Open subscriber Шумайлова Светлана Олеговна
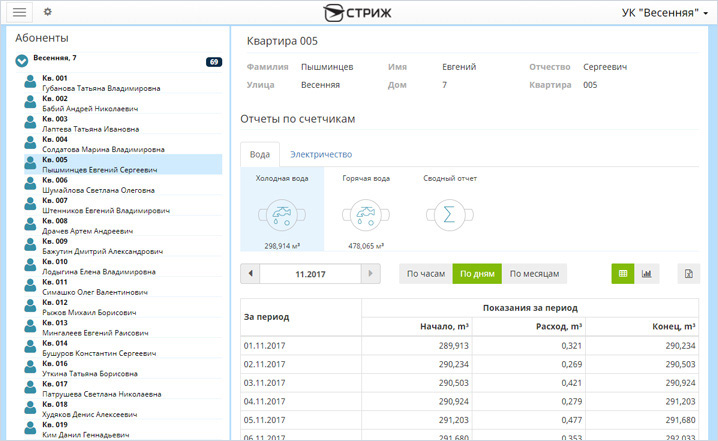Image resolution: width=718 pixels, height=441 pixels. tap(98, 190)
